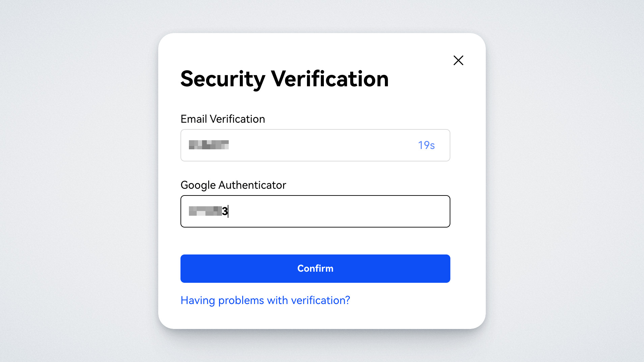Click empty space in Email Verification field
The image size is (644, 362).
pyautogui.click(x=320, y=145)
